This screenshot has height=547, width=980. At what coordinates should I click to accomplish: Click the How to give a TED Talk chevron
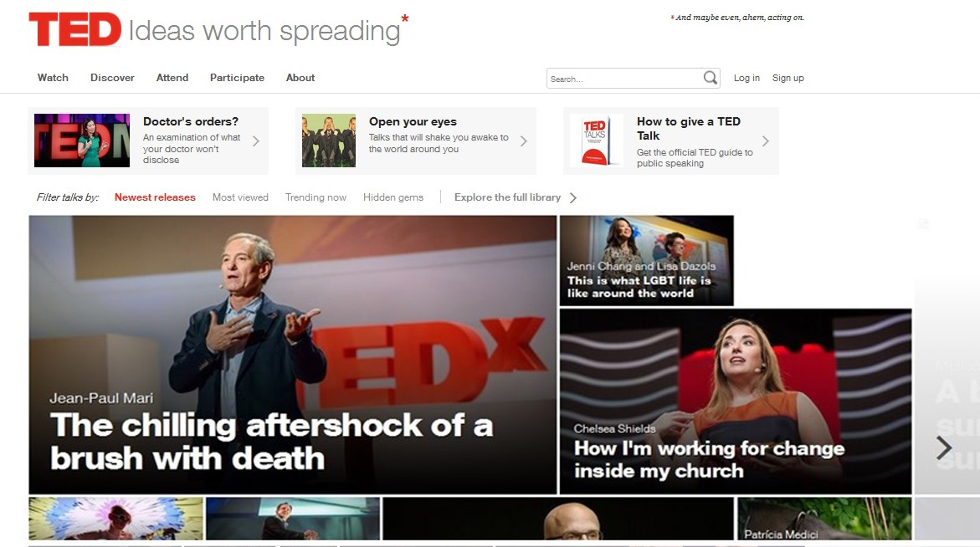click(765, 141)
